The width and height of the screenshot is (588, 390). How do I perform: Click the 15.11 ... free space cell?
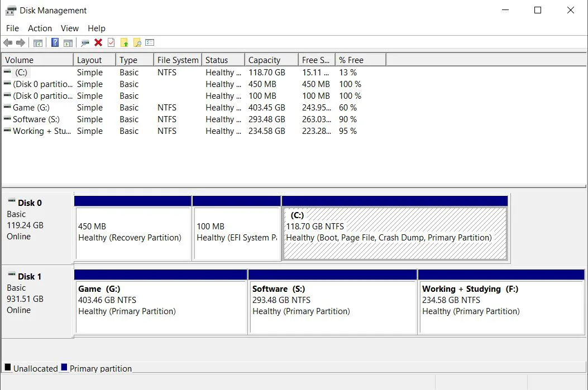tap(315, 73)
